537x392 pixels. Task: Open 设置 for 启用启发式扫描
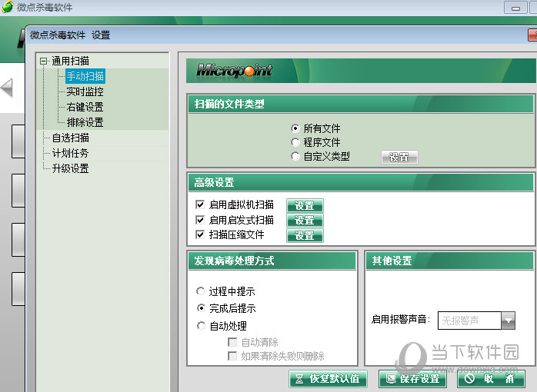[305, 221]
